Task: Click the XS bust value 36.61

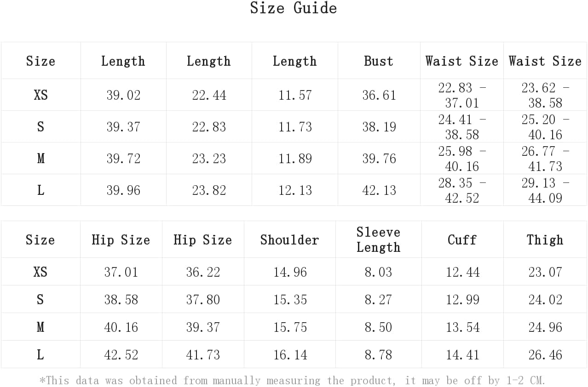Action: (x=379, y=95)
